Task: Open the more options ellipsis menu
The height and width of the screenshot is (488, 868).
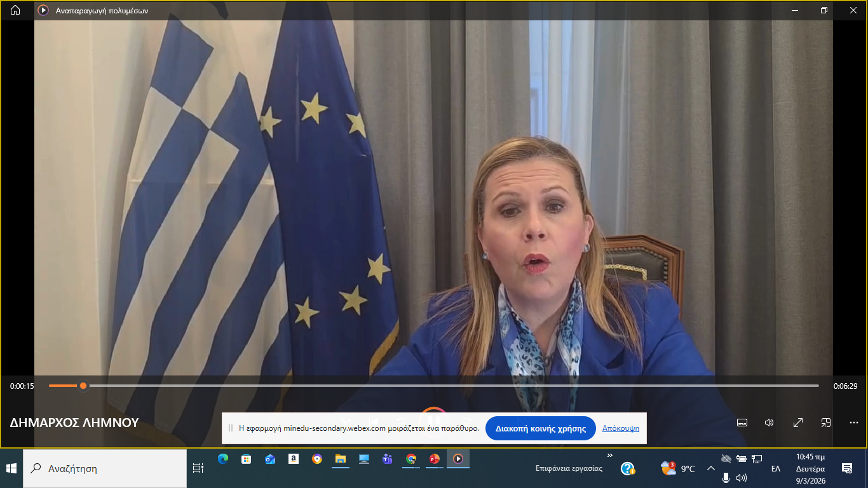Action: [853, 423]
